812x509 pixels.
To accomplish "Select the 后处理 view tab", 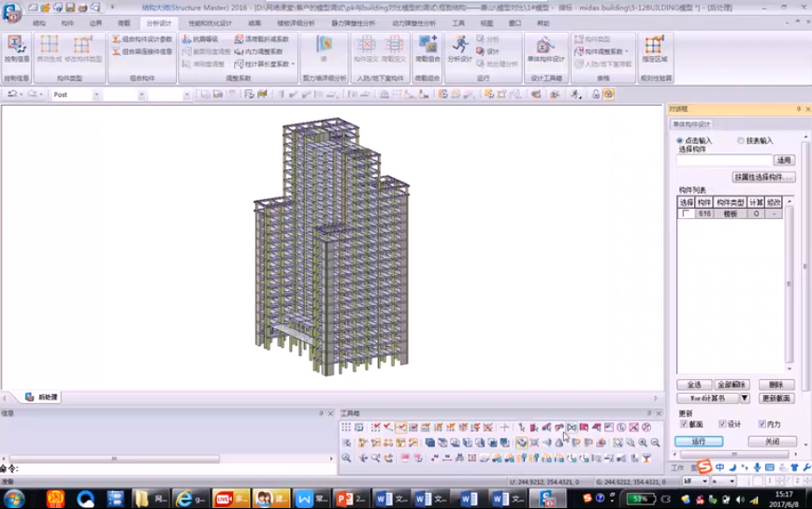I will pos(42,397).
